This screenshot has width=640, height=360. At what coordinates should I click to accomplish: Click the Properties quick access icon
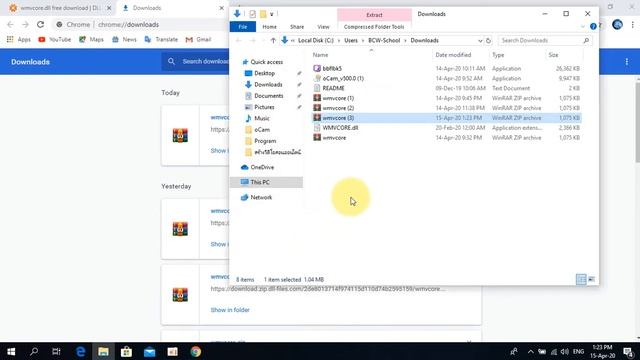pyautogui.click(x=252, y=14)
